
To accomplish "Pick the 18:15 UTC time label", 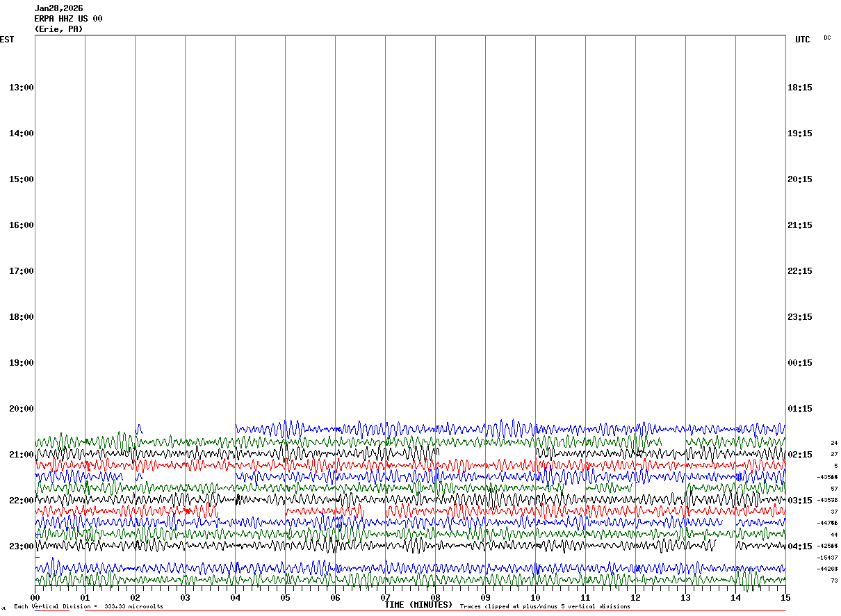I will (800, 88).
